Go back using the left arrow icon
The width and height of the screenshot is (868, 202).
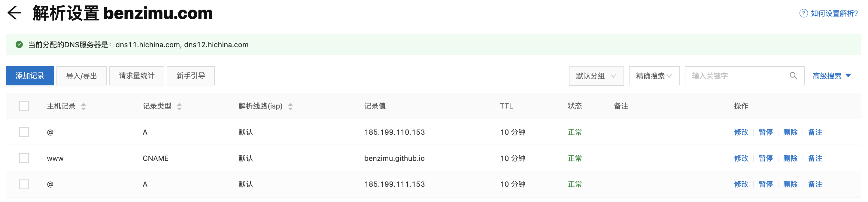tap(14, 13)
